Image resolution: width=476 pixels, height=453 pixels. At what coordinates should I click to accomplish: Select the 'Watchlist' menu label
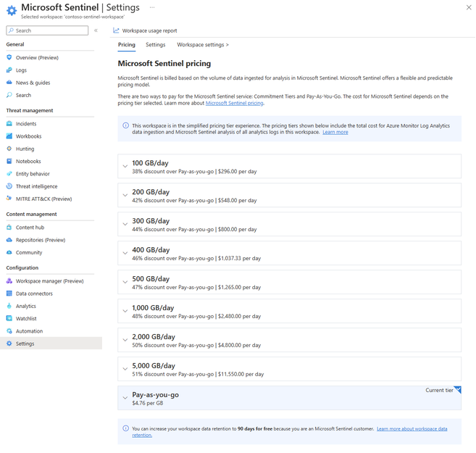[26, 318]
